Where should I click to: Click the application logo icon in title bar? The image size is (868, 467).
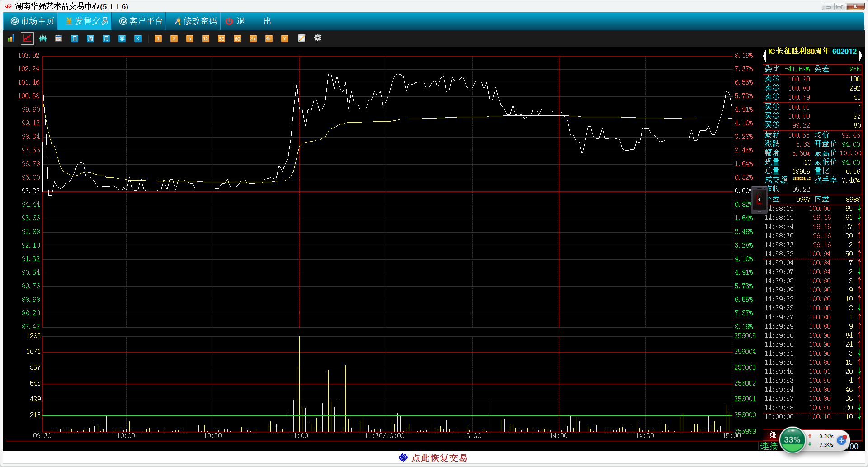click(x=8, y=6)
